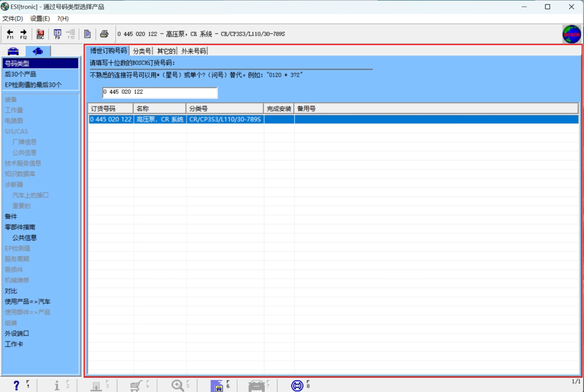Image resolution: width=584 pixels, height=392 pixels.
Task: Select 外设端口 in the sidebar
Action: click(x=17, y=334)
